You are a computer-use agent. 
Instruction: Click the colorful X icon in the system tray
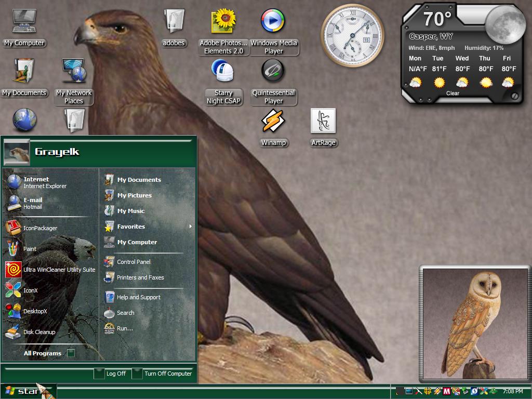point(484,391)
